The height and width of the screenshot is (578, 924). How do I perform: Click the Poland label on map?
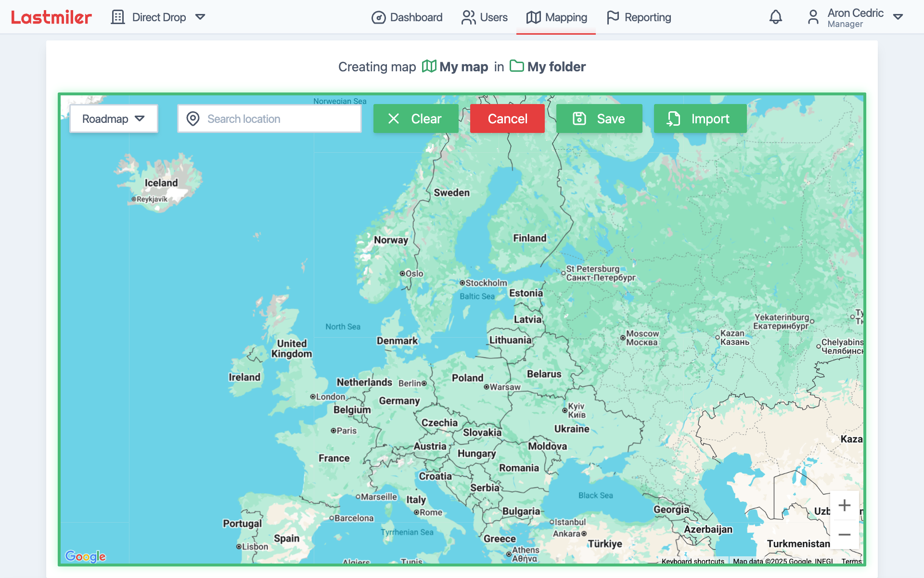point(467,378)
